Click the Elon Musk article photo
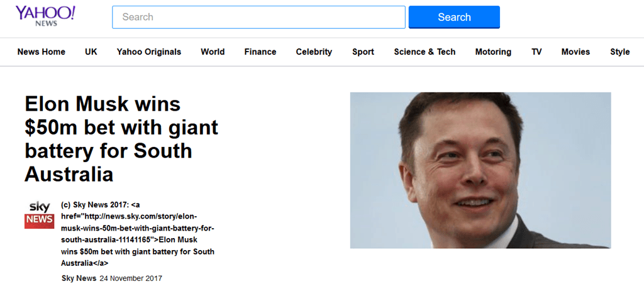 coord(480,170)
